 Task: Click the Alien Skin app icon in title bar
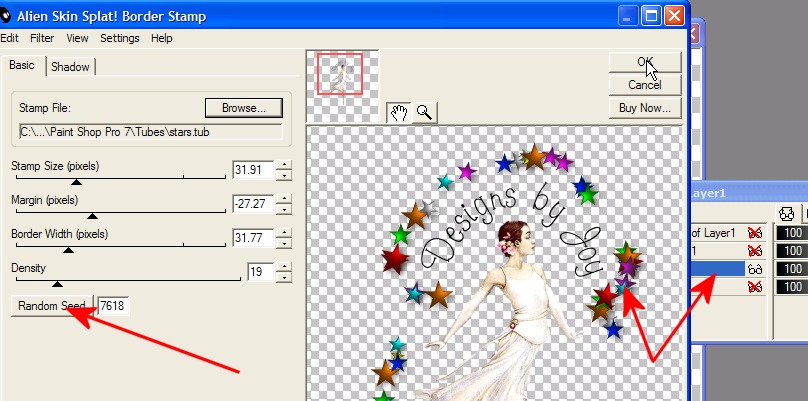click(x=5, y=16)
